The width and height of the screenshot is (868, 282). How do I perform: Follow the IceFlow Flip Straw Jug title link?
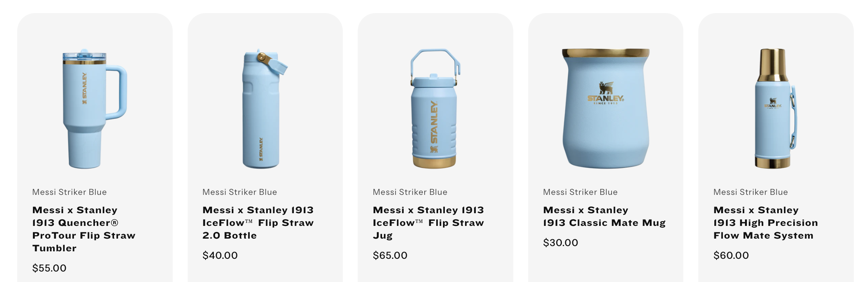point(428,223)
